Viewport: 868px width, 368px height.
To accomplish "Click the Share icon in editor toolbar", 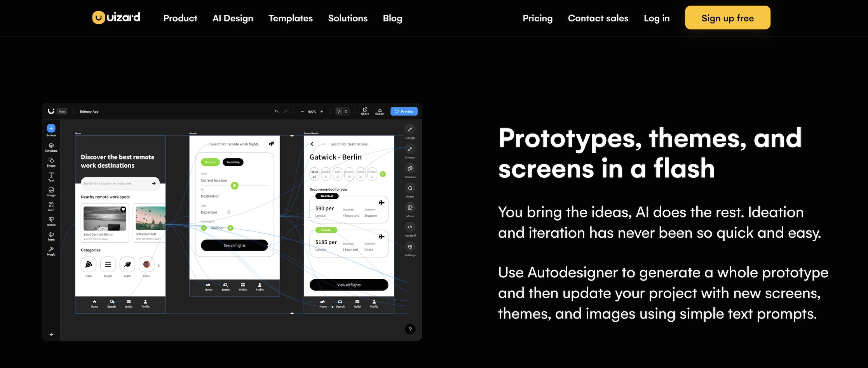I will [x=365, y=110].
